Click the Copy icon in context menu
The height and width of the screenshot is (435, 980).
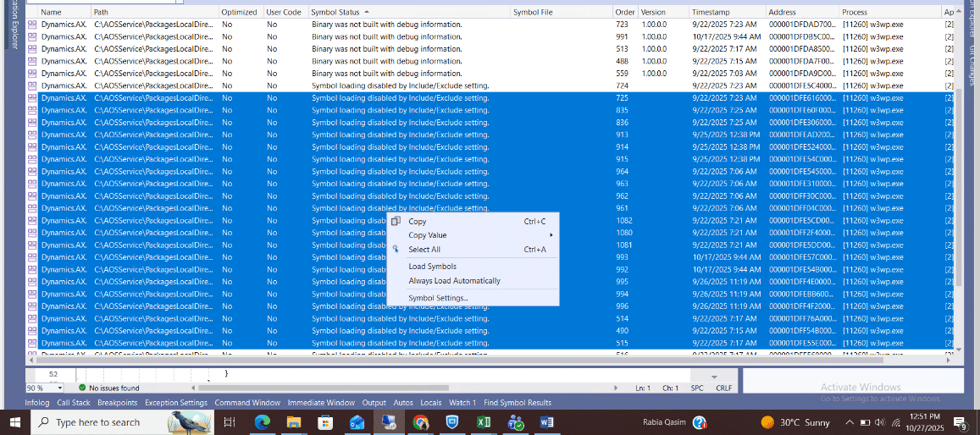396,222
